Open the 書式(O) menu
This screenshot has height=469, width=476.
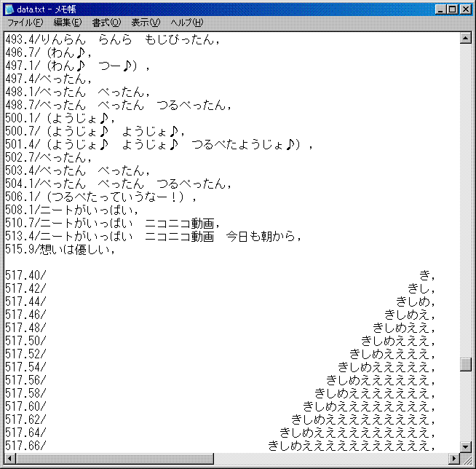(x=106, y=23)
